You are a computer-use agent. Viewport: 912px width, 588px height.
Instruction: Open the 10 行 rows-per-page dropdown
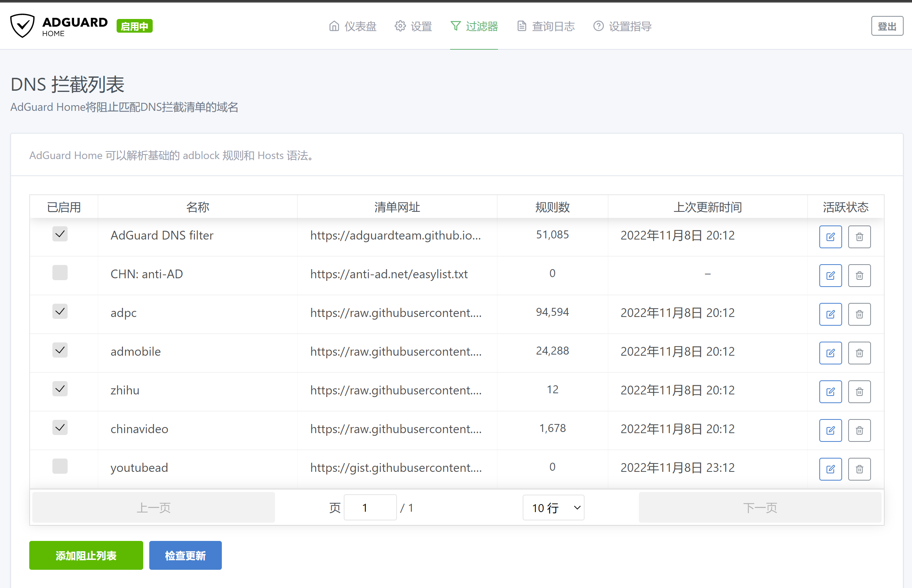tap(553, 508)
